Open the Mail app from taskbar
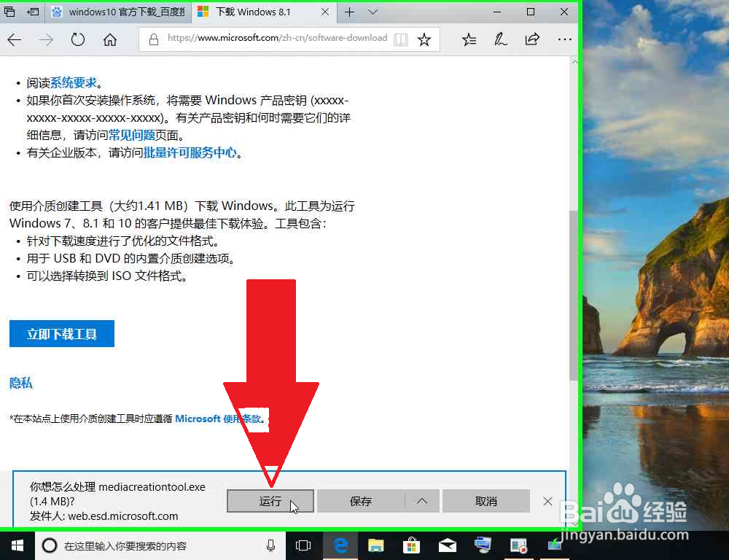Screen dimensions: 729x560 448,545
